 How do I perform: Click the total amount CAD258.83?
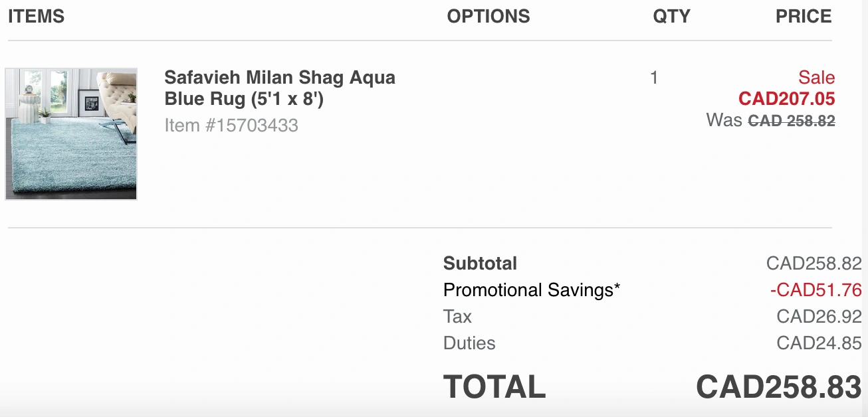pos(779,387)
